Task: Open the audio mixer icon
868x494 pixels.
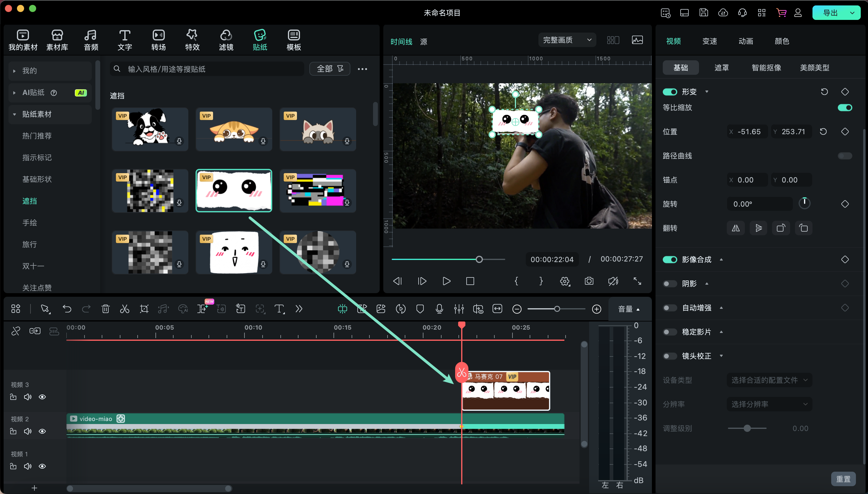Action: point(459,309)
